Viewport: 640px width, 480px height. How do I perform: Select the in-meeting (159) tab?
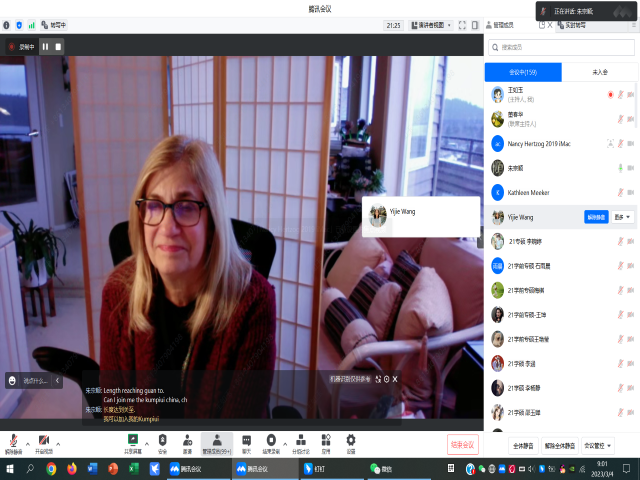click(523, 72)
